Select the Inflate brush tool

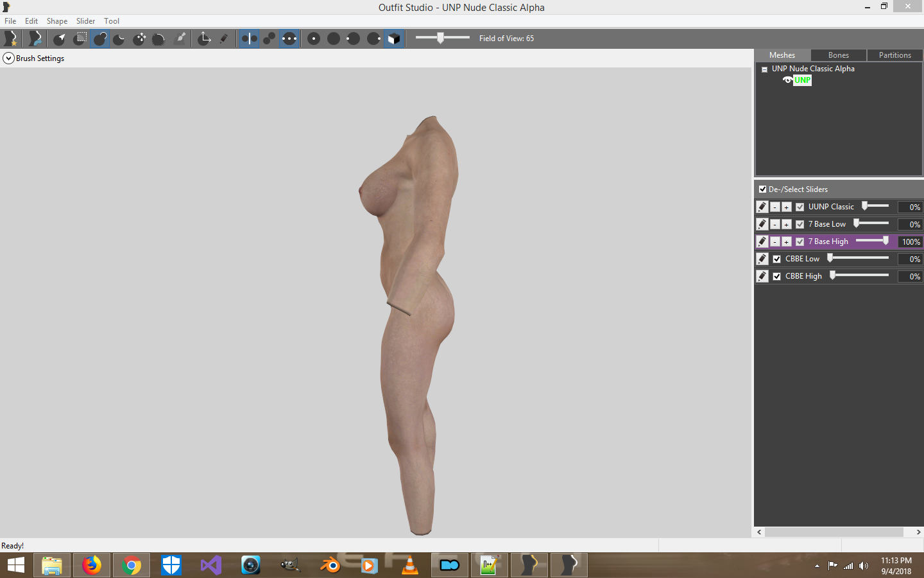pyautogui.click(x=99, y=39)
